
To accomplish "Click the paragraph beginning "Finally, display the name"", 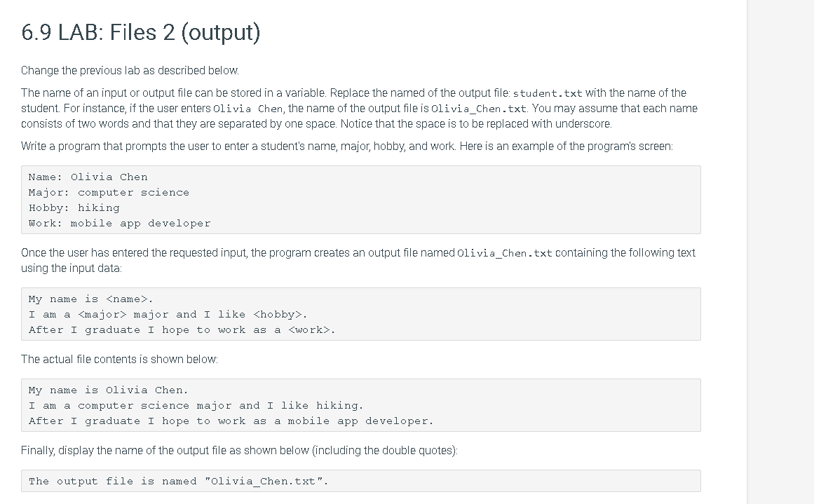I will point(239,451).
